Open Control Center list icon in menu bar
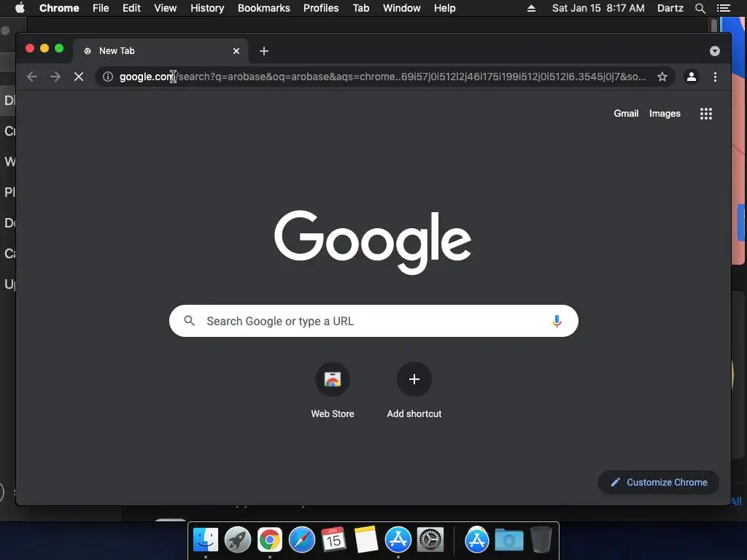 pos(723,8)
